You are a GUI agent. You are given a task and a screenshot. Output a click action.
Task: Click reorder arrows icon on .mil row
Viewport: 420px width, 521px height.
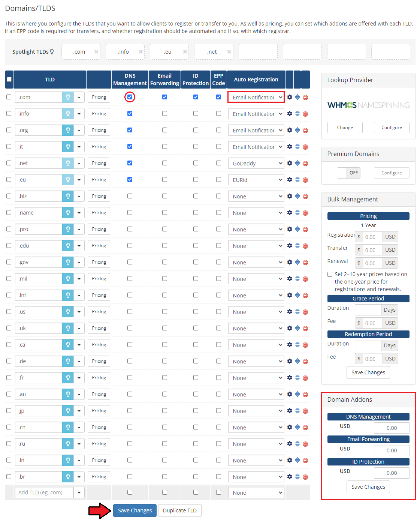pos(297,279)
